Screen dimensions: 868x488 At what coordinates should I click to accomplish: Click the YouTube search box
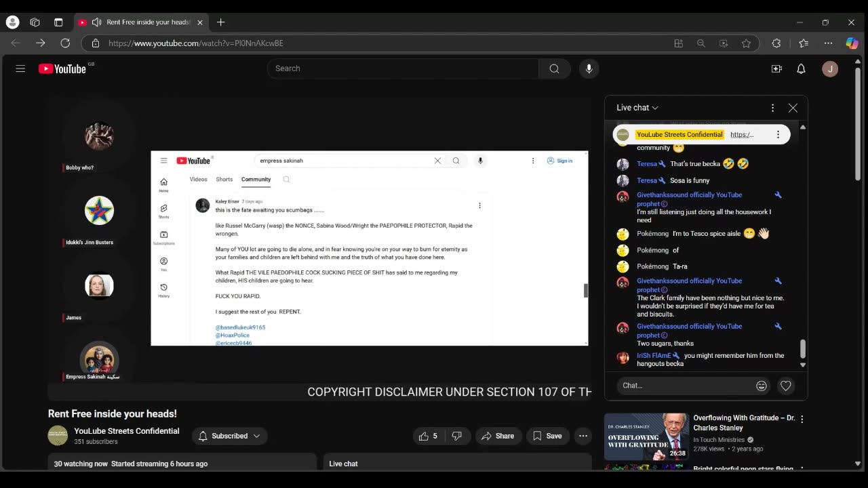coord(403,68)
